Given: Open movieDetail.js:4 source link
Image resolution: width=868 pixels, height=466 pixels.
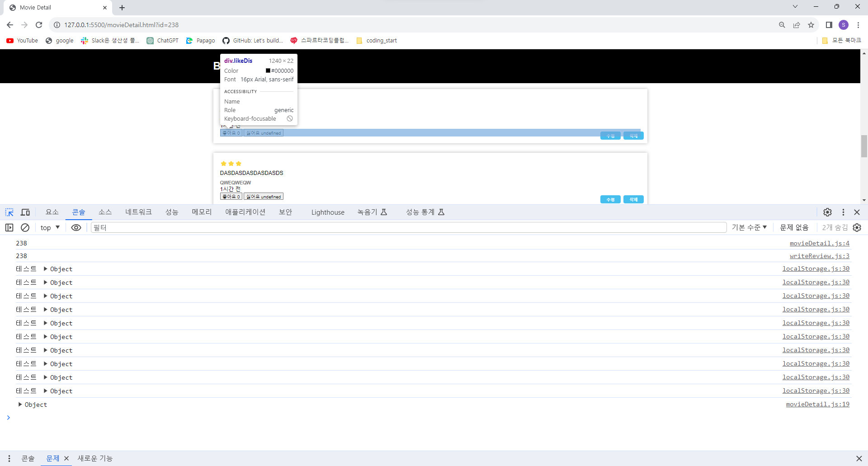Looking at the screenshot, I should coord(819,243).
